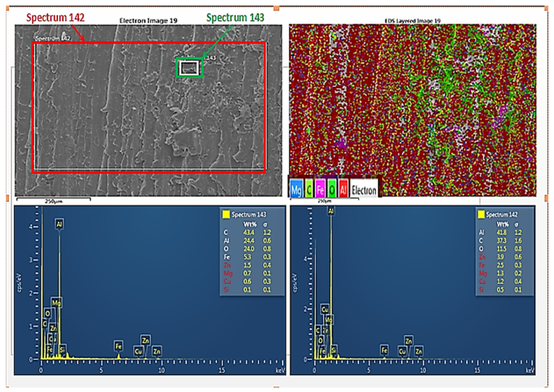Click the red Al legend swatch
The height and width of the screenshot is (392, 554).
point(343,190)
